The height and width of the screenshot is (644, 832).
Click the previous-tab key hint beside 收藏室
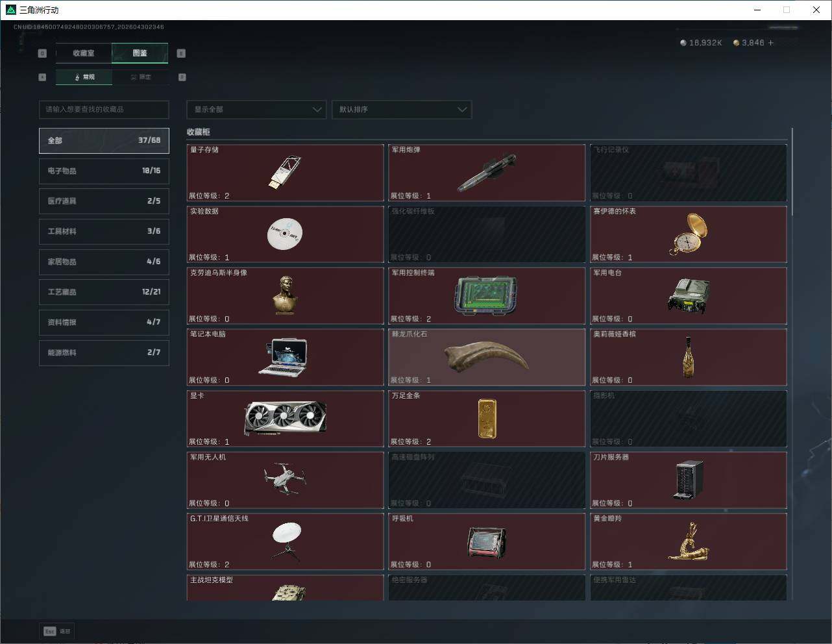click(42, 53)
